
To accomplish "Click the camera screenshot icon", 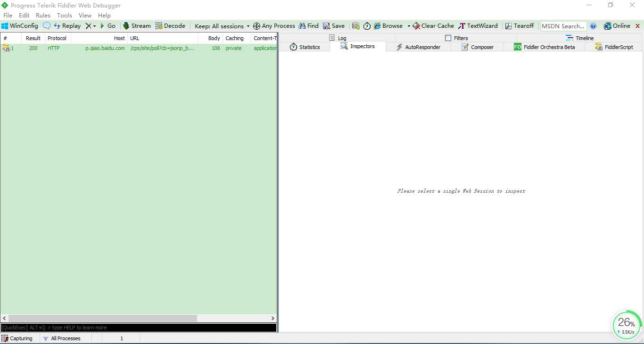I will 356,26.
